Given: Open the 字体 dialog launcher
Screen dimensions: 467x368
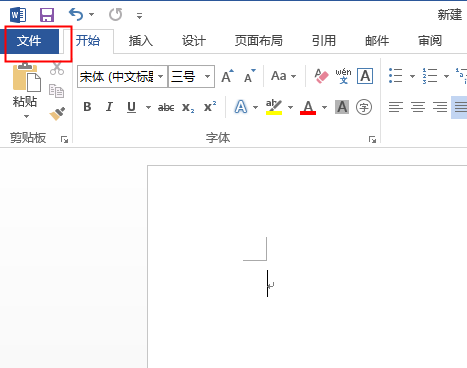Looking at the screenshot, I should (372, 140).
